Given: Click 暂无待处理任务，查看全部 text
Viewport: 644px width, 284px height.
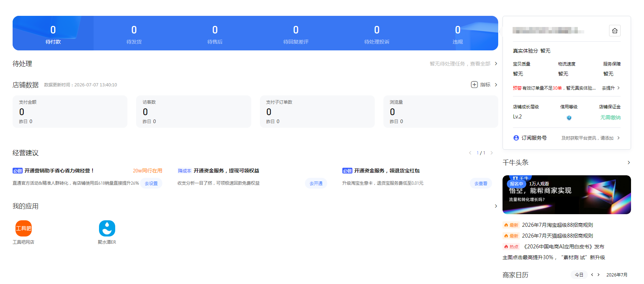Looking at the screenshot, I should coord(460,64).
